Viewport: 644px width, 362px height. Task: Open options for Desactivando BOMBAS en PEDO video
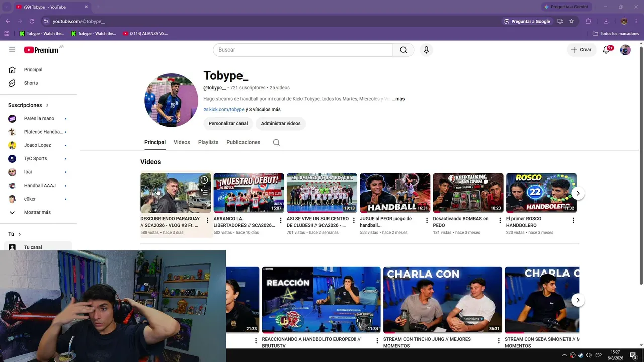(x=500, y=220)
